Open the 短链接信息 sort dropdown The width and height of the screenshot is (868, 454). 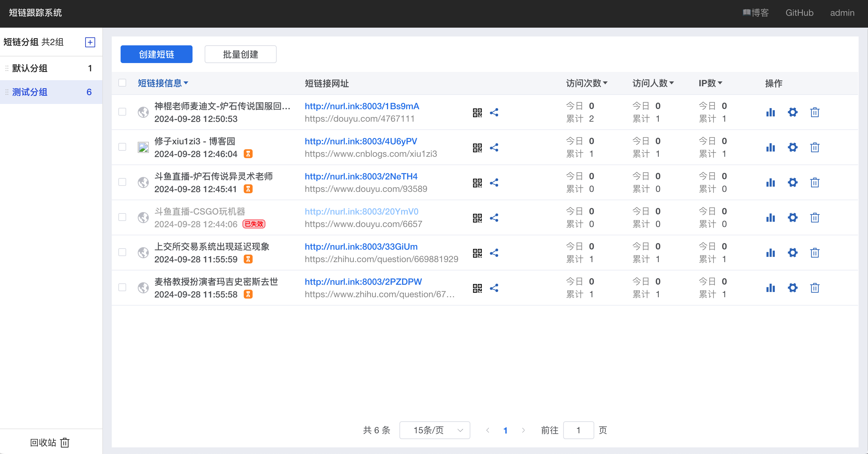(163, 83)
